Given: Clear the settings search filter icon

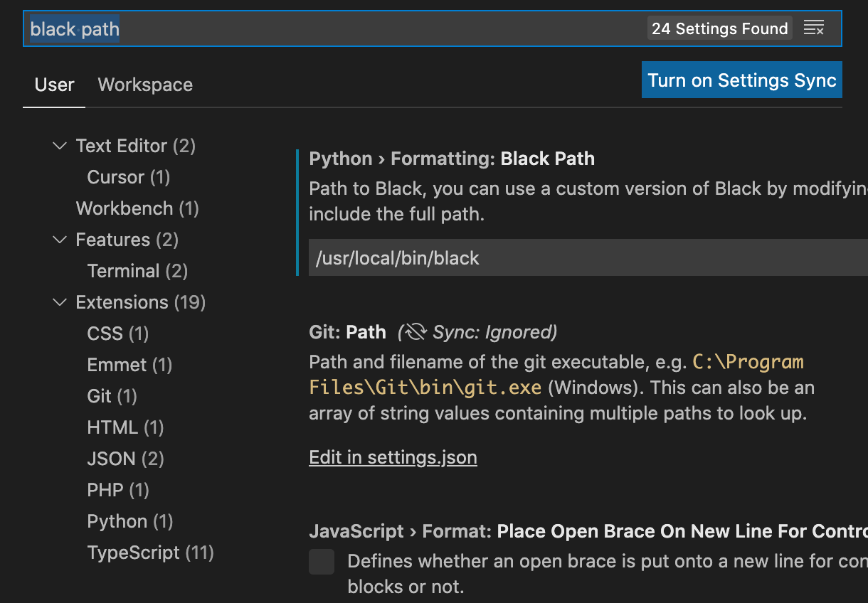Looking at the screenshot, I should click(x=814, y=28).
